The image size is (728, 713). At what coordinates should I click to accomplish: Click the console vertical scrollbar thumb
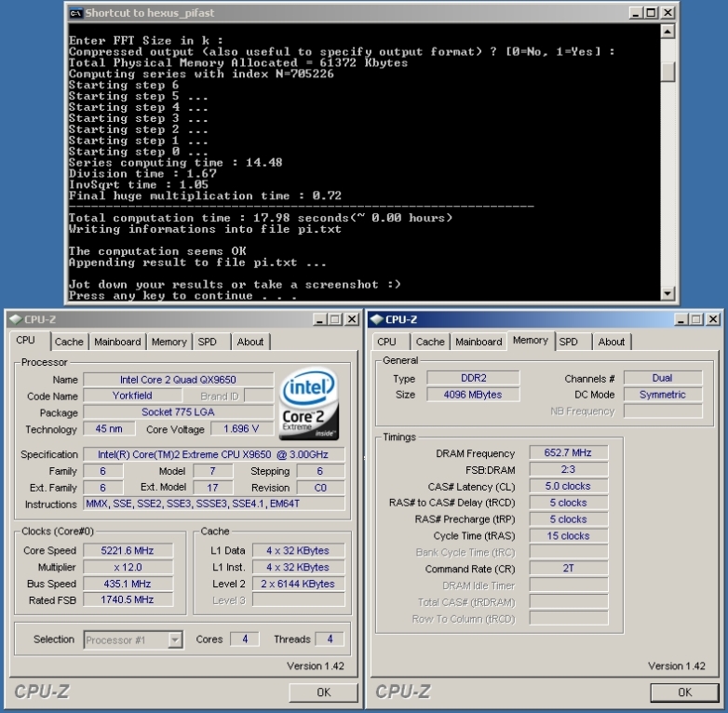click(x=667, y=72)
